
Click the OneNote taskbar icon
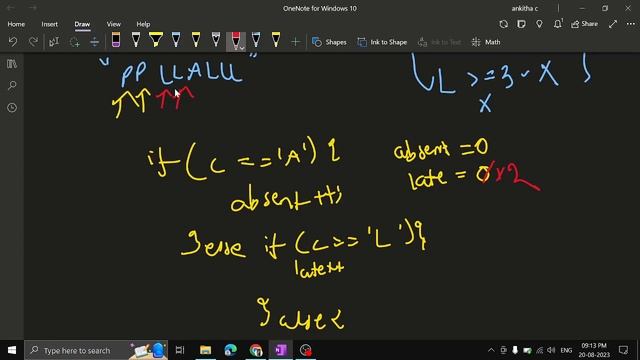tap(281, 350)
